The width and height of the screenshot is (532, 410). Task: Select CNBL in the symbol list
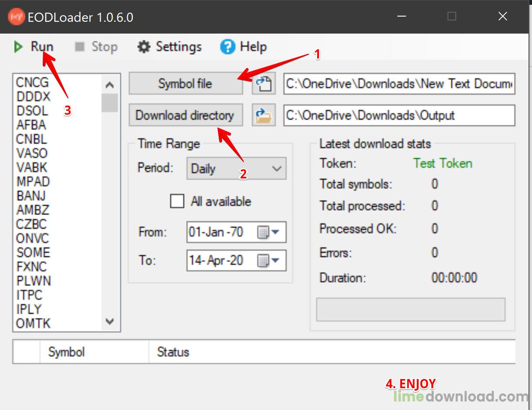[x=31, y=139]
